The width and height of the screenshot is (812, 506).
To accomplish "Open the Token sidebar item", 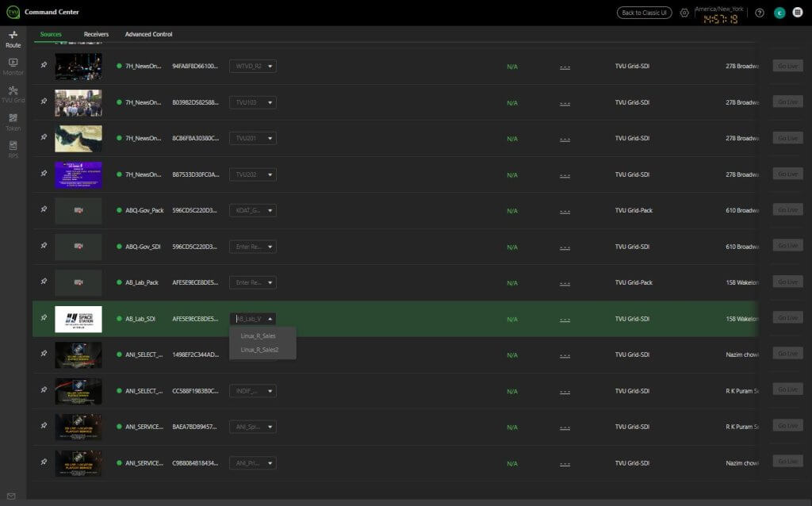I will 13,122.
